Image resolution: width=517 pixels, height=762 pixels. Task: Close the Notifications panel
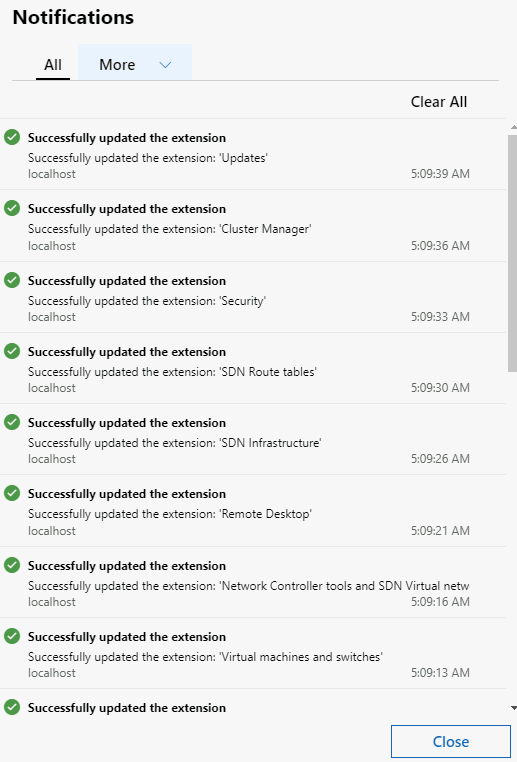click(451, 742)
